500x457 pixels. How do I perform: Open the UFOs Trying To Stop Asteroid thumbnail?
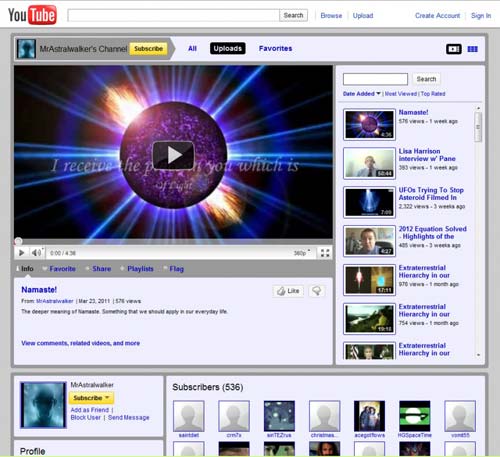[x=369, y=202]
